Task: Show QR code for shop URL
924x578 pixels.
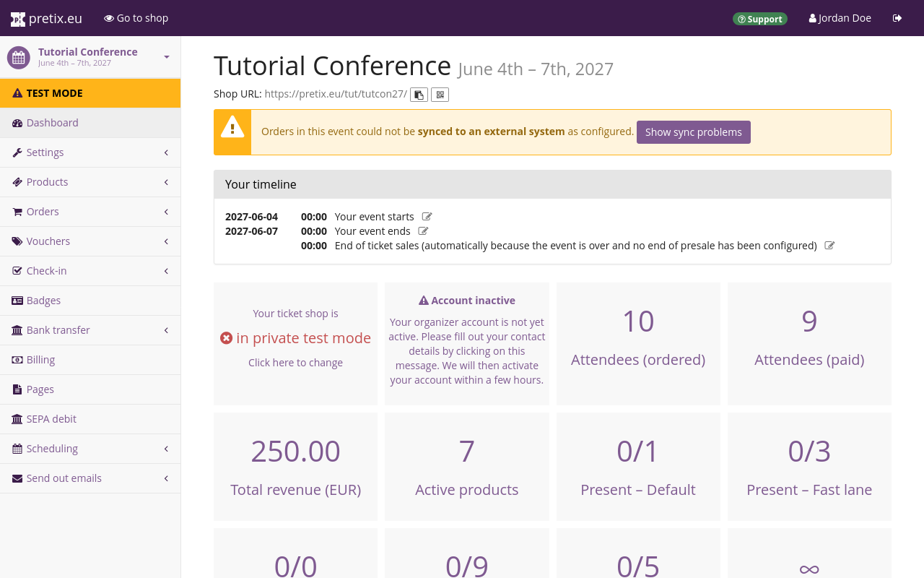Action: [440, 95]
